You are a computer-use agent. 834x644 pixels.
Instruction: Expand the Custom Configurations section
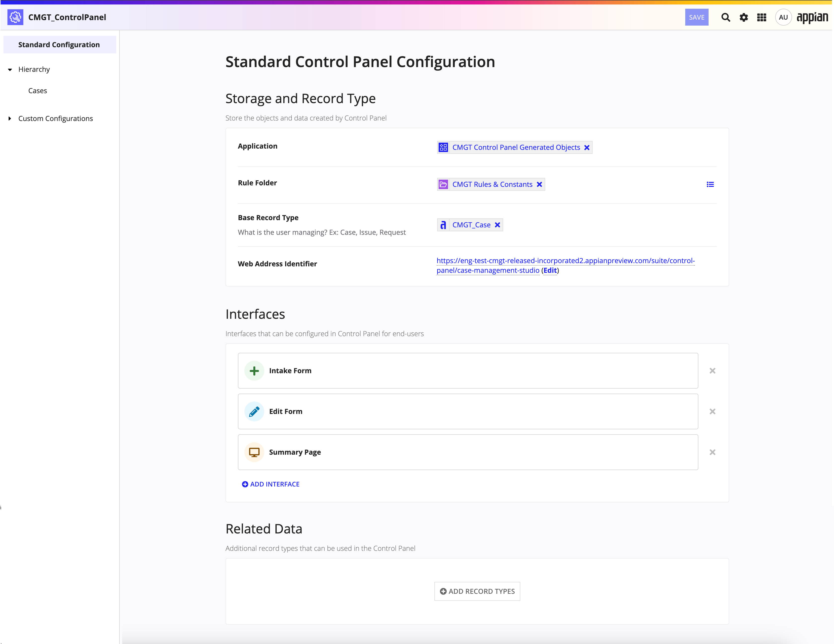[x=10, y=119]
